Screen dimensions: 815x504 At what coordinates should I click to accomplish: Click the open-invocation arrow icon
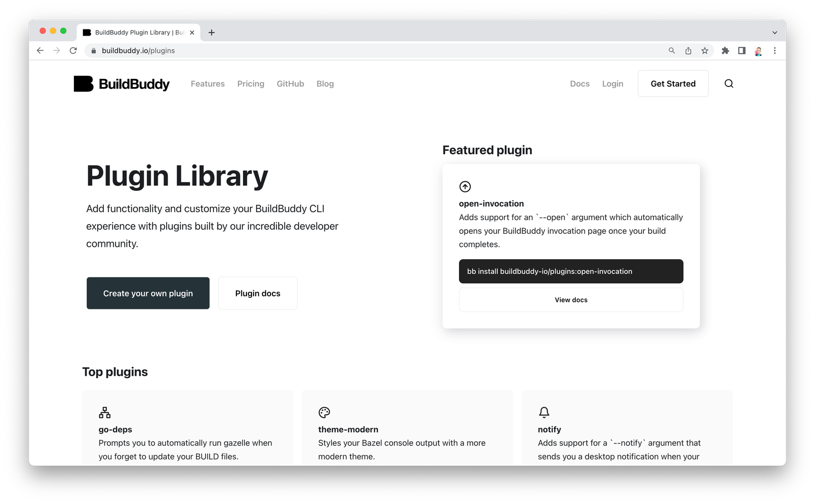coord(465,186)
